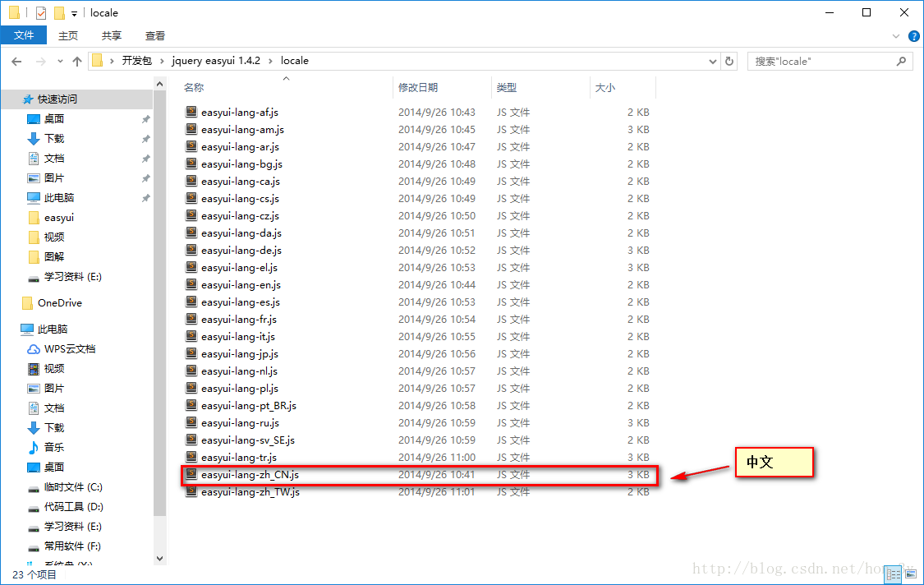This screenshot has width=924, height=585.
Task: Click the easyui-lang-fr.js file icon
Action: tap(191, 319)
